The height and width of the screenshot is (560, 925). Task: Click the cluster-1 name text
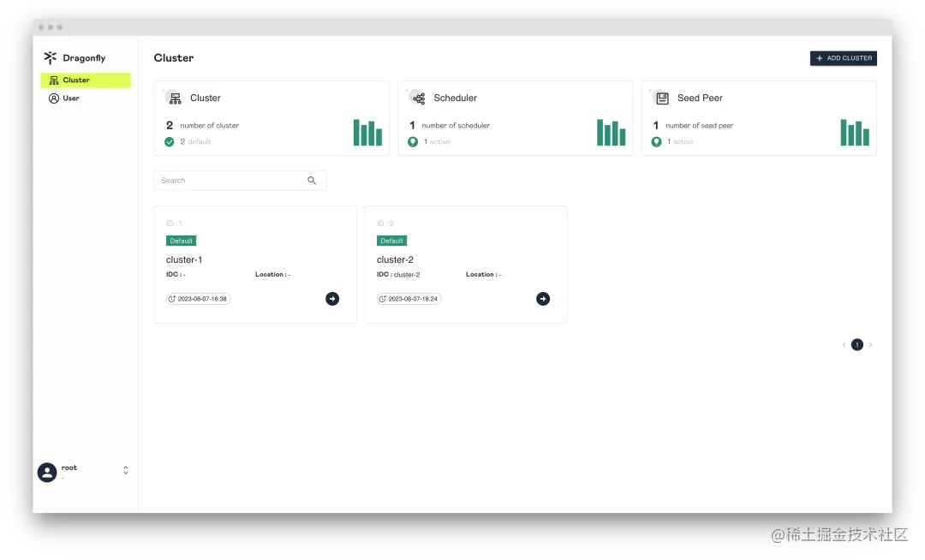184,260
